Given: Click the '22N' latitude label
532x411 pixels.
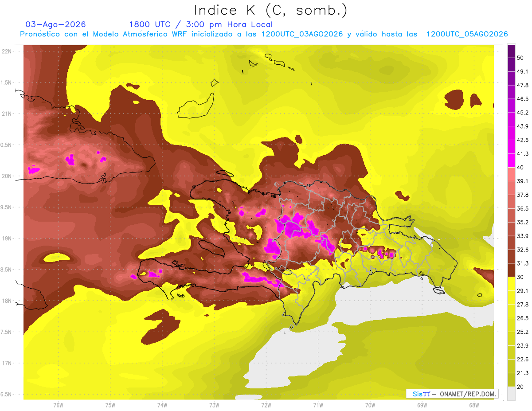Looking at the screenshot, I should tap(7, 51).
